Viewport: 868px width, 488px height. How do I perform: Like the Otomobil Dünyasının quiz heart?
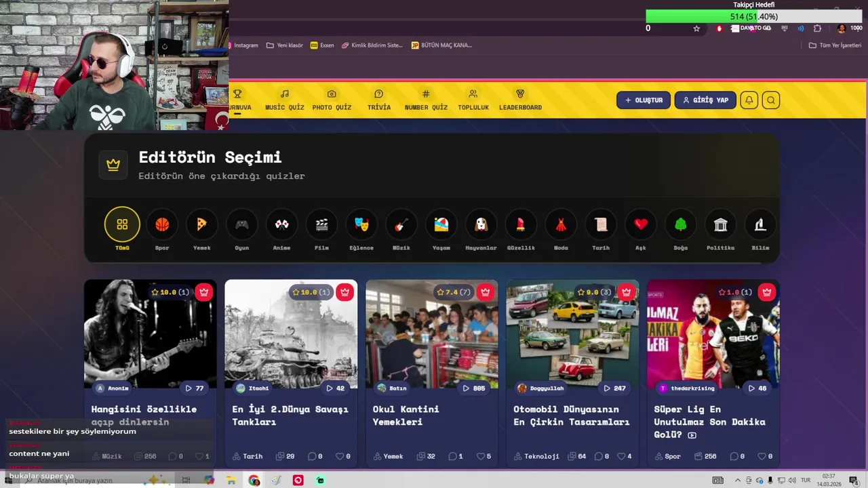point(625,456)
